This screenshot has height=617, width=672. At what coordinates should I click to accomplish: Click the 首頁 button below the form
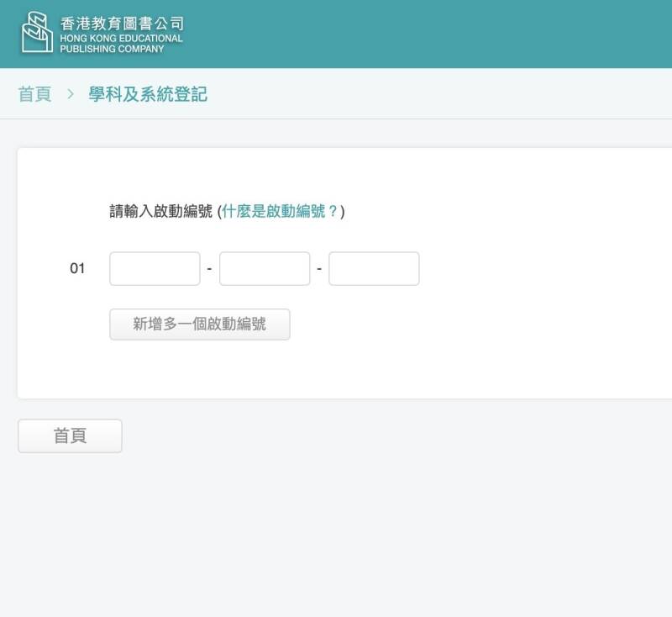tap(70, 435)
